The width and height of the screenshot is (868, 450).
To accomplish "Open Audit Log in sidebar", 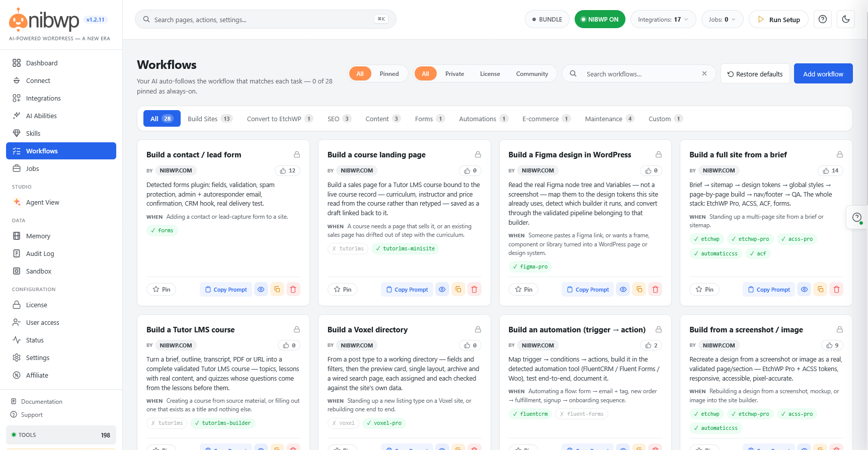I will tap(61, 253).
